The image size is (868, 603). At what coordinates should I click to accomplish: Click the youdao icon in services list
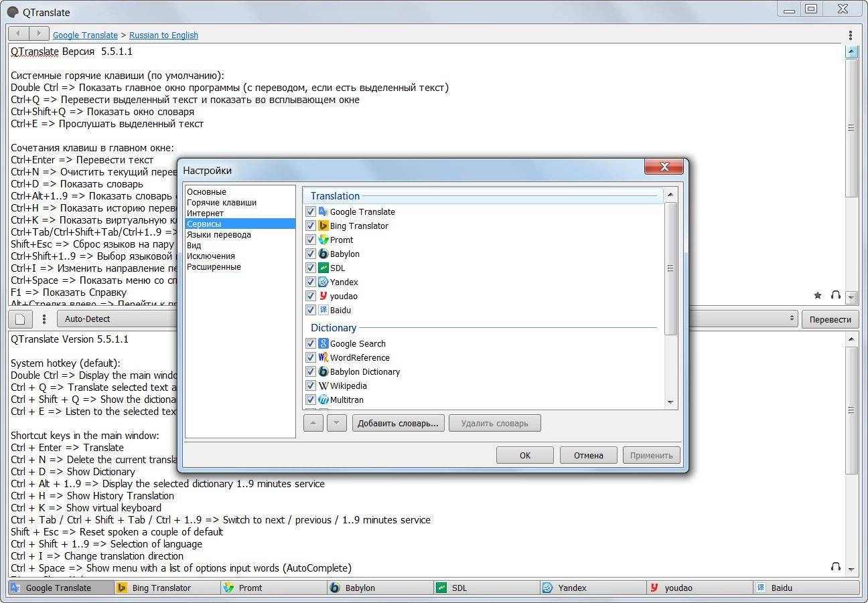[x=323, y=296]
